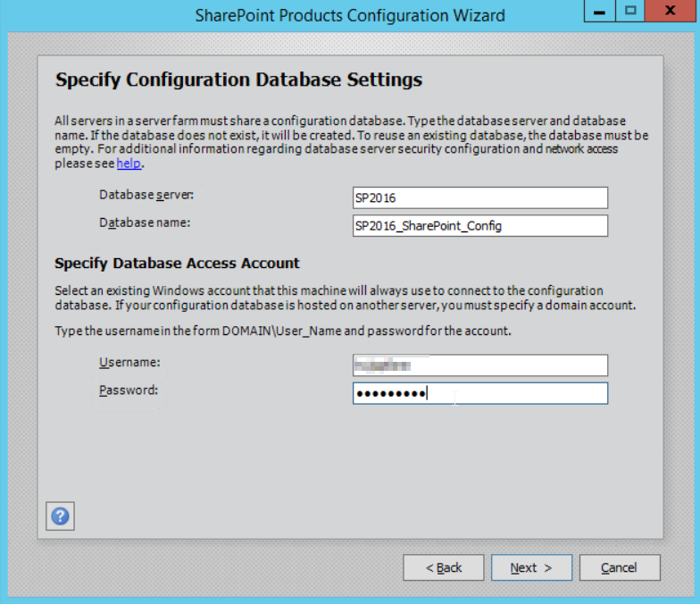Image resolution: width=700 pixels, height=604 pixels.
Task: Click the Database server input field
Action: point(480,198)
